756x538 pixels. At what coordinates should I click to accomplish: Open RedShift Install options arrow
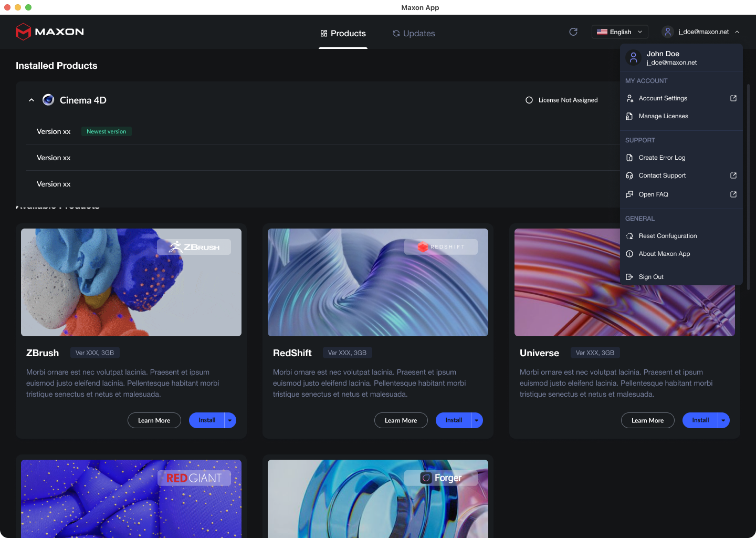click(477, 420)
